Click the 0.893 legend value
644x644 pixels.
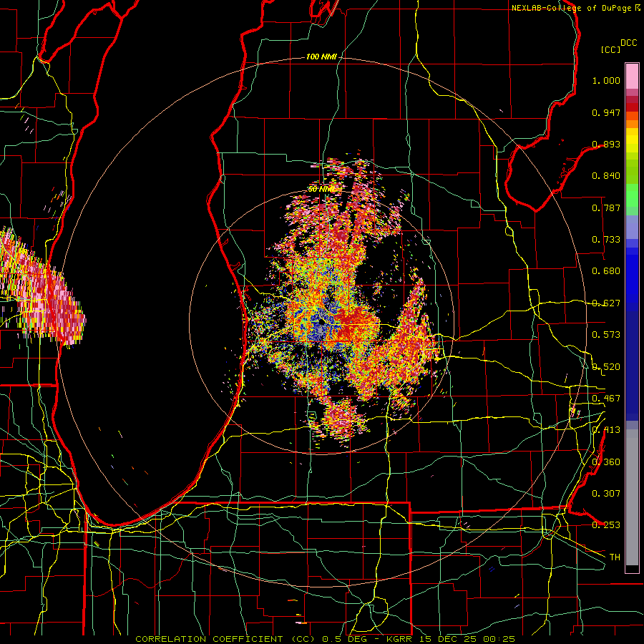(x=606, y=144)
